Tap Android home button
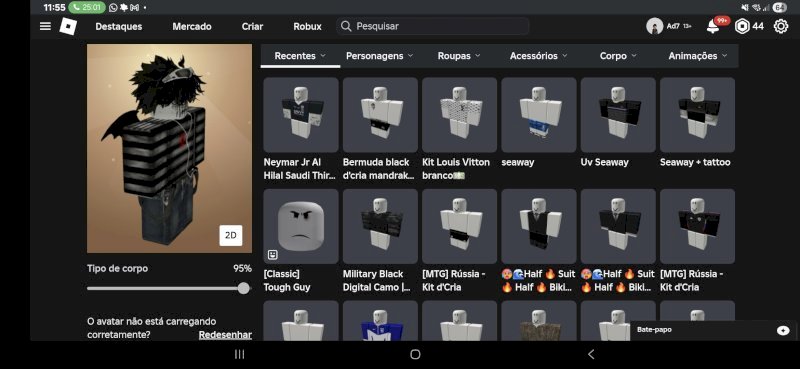The image size is (800, 369). 415,354
